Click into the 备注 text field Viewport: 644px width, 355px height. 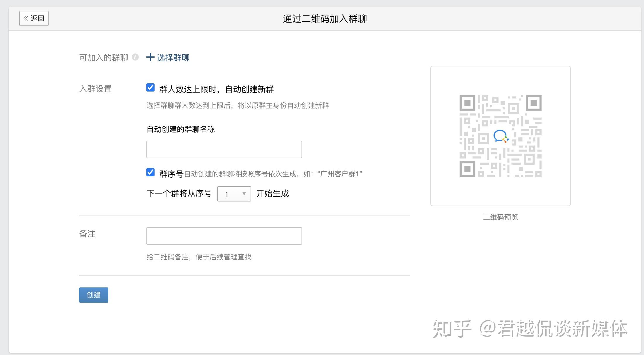pos(224,236)
